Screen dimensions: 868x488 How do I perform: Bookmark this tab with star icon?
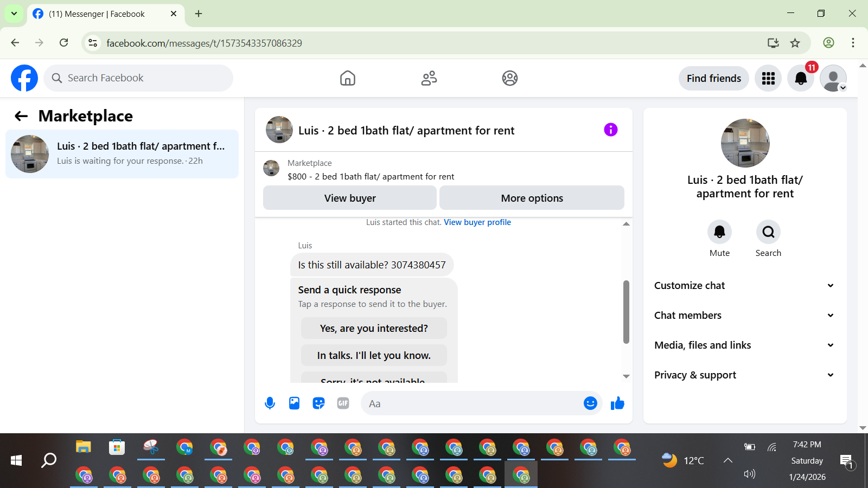click(795, 43)
